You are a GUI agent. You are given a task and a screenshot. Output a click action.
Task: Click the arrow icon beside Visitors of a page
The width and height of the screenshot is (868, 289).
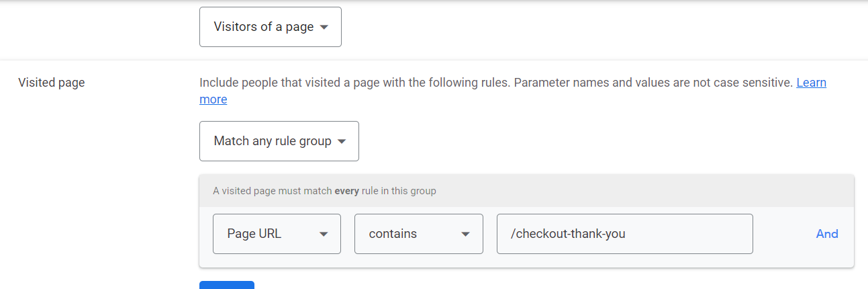coord(324,28)
